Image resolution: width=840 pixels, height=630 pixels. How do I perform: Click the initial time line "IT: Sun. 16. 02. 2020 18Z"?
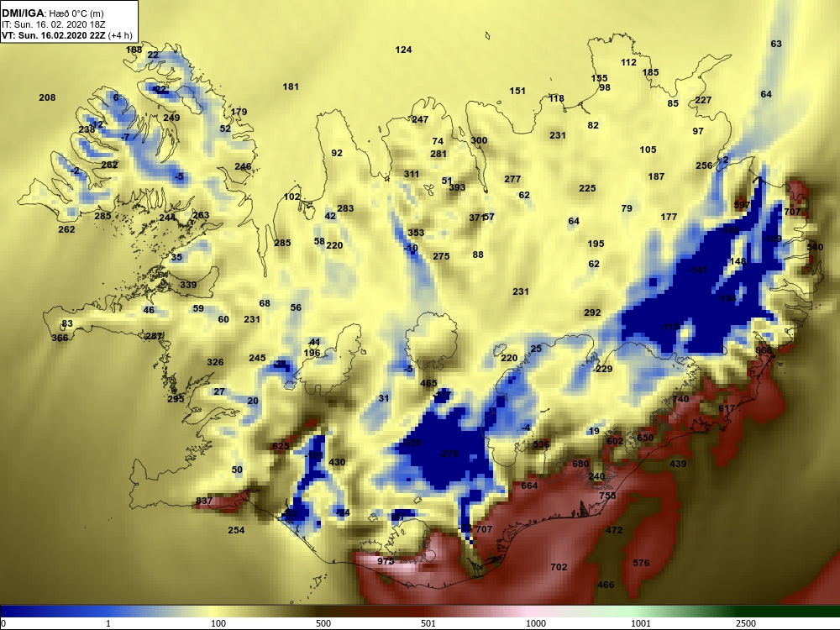point(48,24)
